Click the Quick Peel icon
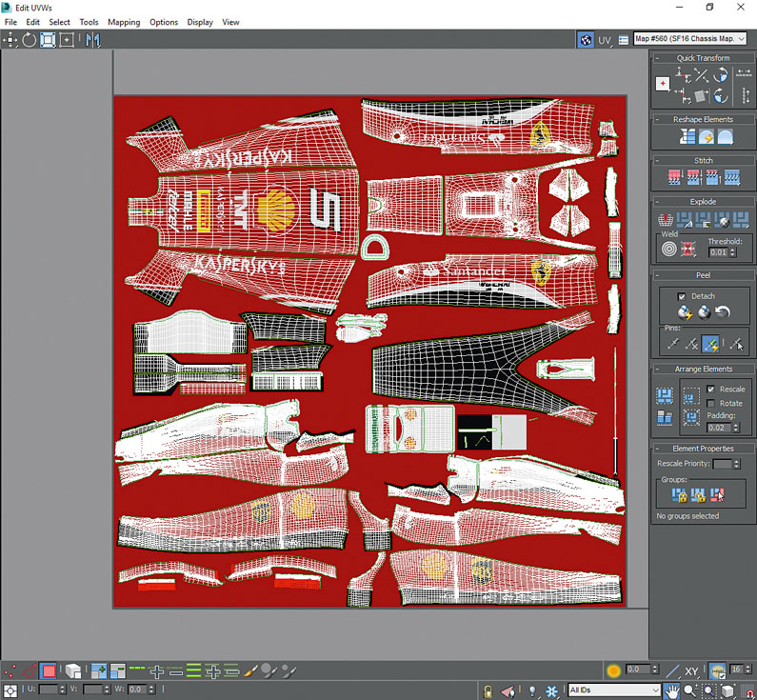 pos(685,312)
